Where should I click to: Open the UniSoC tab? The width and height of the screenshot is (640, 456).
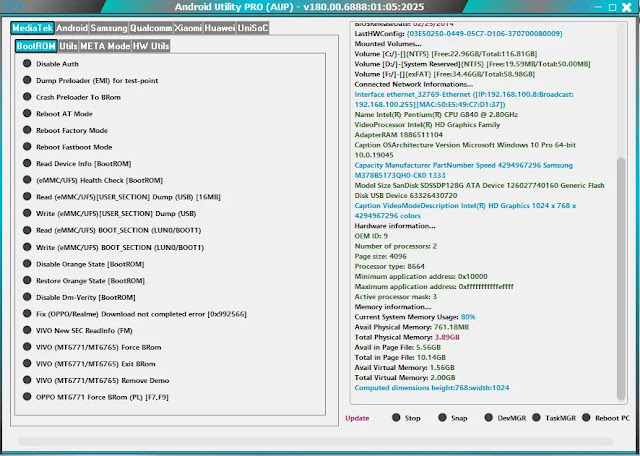pos(253,28)
